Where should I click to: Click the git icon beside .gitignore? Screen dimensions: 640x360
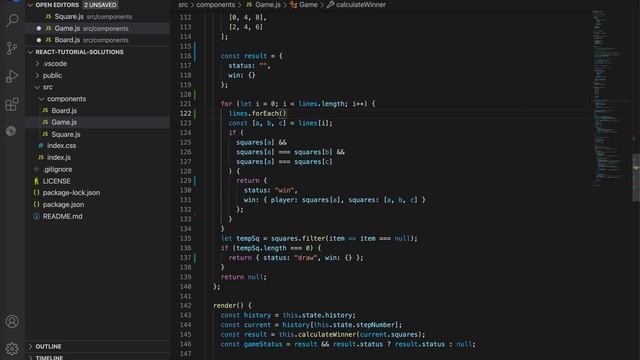[x=36, y=169]
